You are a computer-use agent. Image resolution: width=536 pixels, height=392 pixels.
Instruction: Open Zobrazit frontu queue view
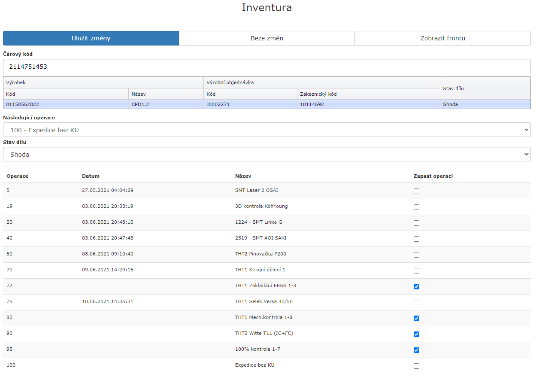coord(442,38)
